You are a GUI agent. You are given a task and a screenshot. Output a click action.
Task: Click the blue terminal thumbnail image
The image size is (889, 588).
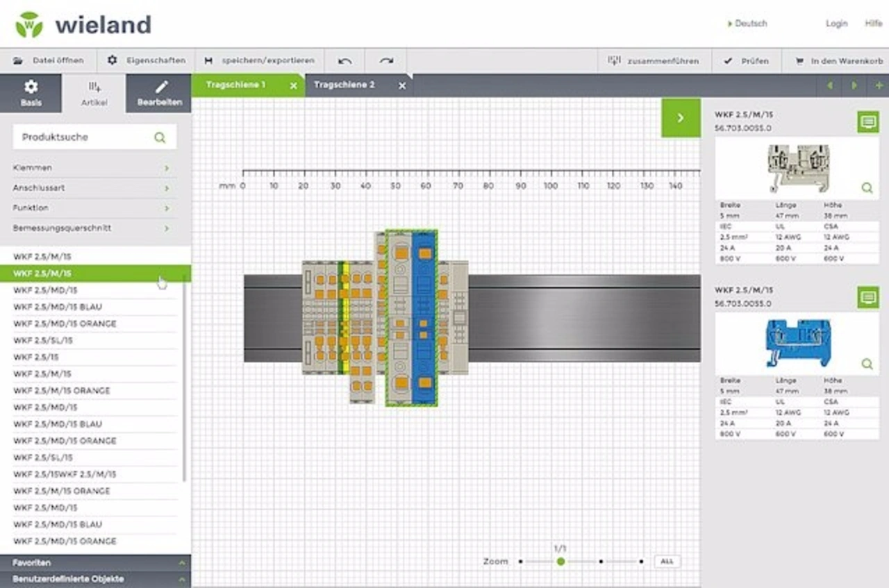797,343
